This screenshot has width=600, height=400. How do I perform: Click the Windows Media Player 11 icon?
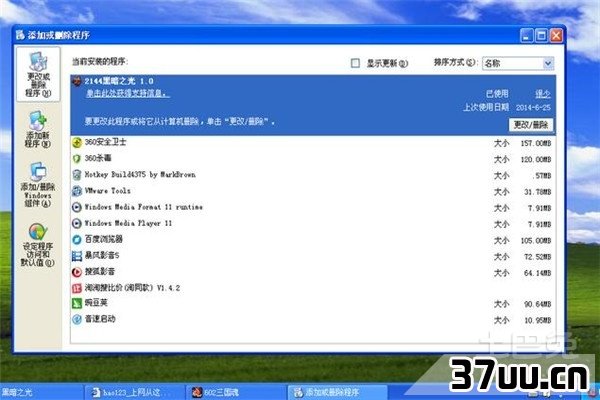[x=77, y=223]
